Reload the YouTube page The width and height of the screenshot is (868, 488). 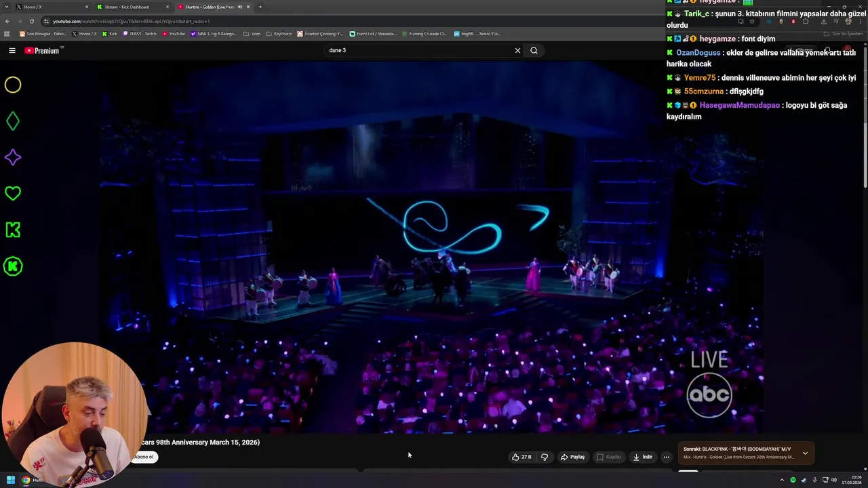coord(31,21)
